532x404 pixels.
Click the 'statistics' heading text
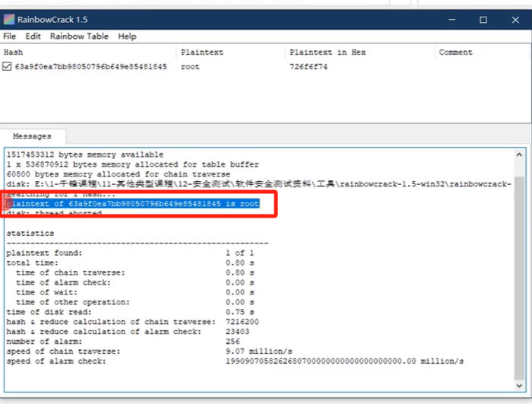point(30,234)
